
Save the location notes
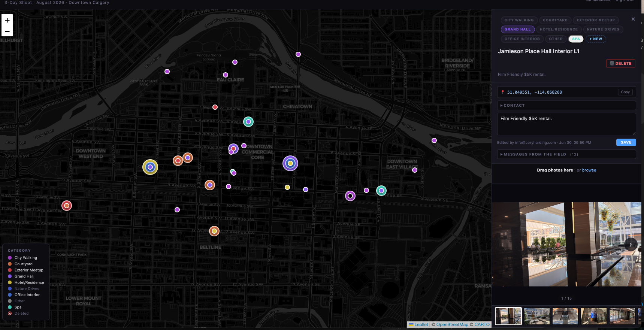626,142
